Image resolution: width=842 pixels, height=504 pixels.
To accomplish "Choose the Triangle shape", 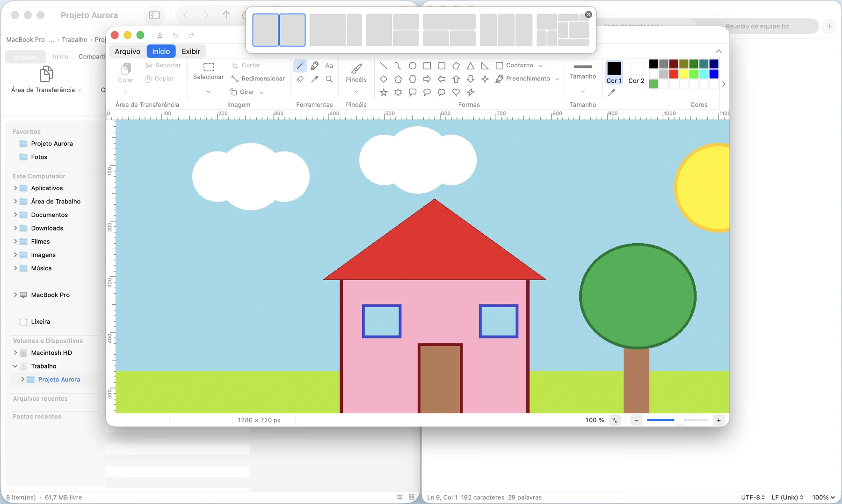I will pos(471,65).
